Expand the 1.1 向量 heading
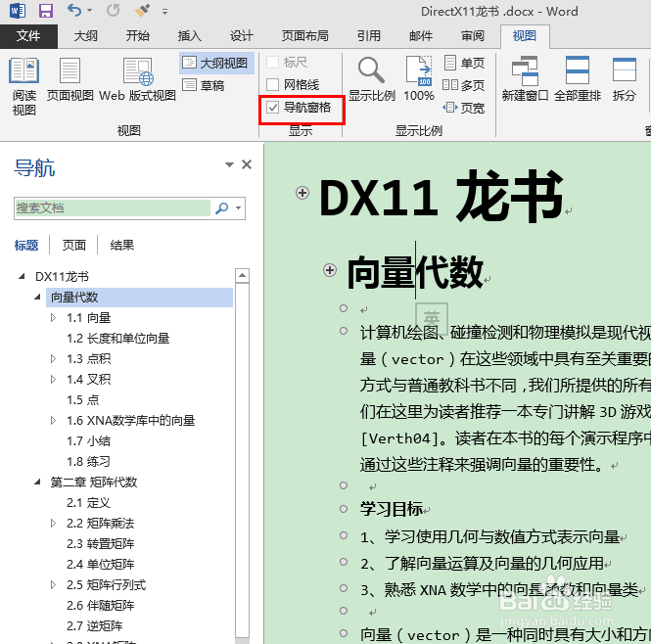Screen dimensions: 651x644 coord(53,318)
